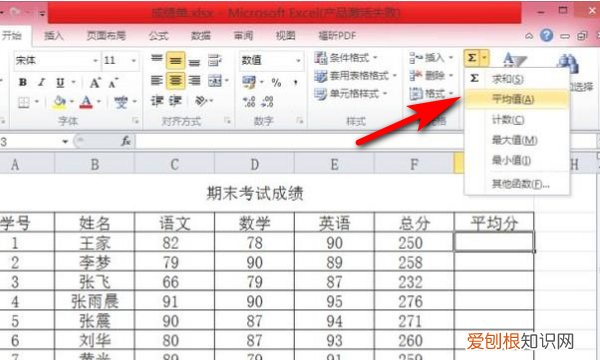Expand the font color dropdown arrow

[99, 102]
